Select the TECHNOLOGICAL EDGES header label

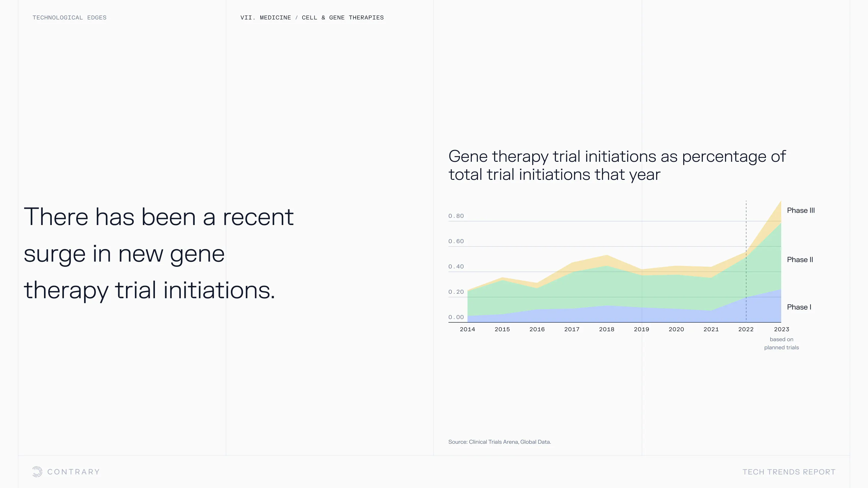(69, 17)
